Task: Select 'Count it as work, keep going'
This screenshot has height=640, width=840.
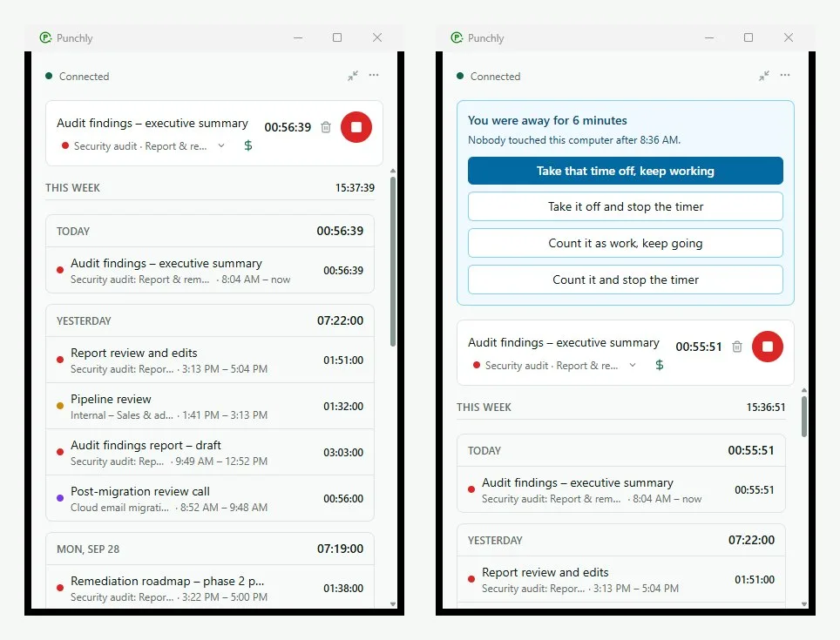Action: point(625,243)
